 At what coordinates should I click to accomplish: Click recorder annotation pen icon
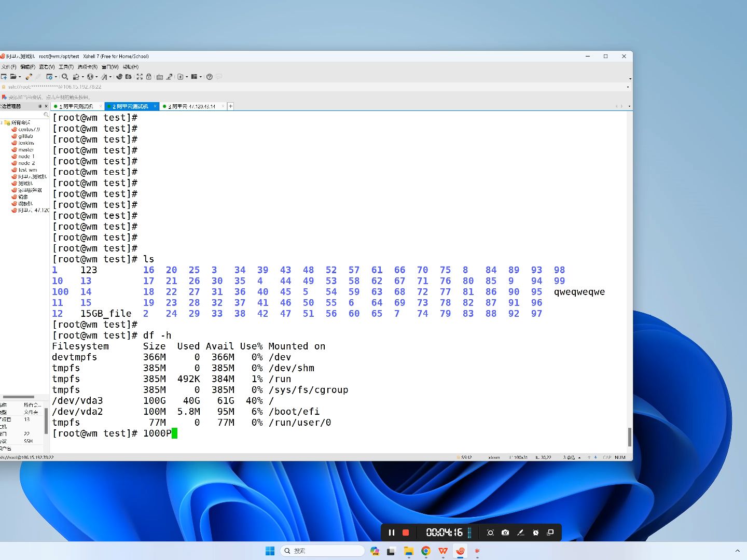520,533
